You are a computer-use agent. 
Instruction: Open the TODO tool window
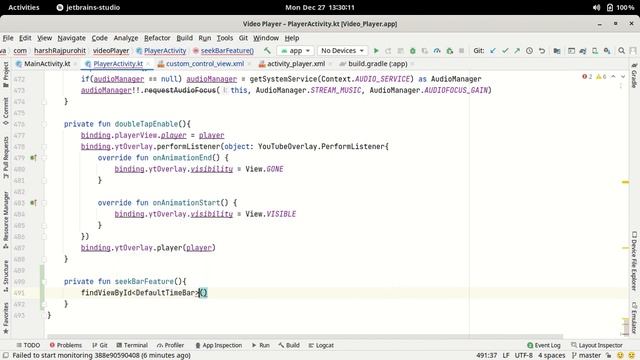pos(28,345)
